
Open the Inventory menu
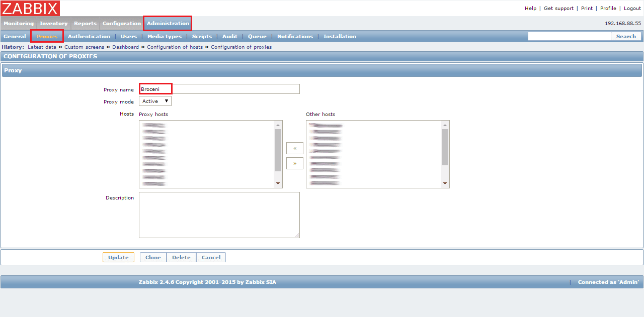pos(54,24)
